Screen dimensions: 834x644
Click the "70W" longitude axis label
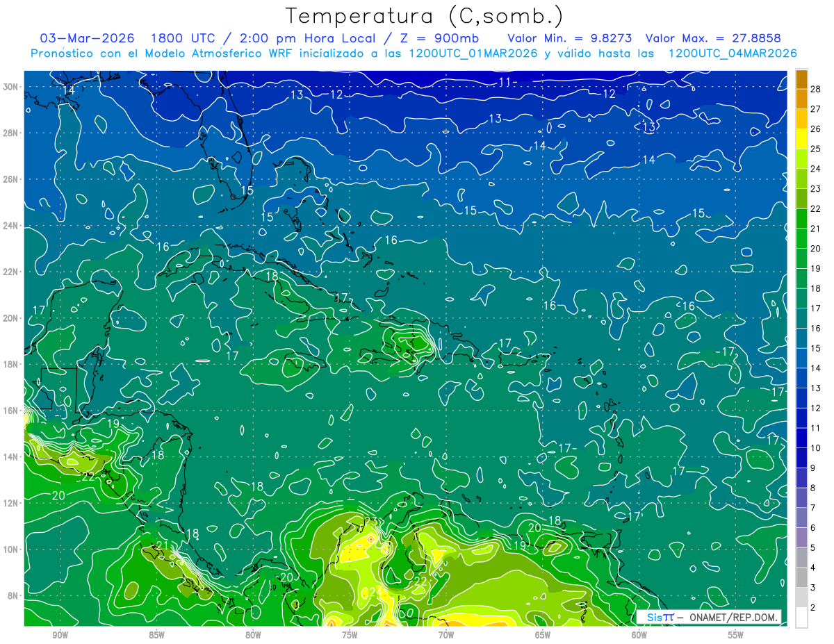tap(446, 635)
